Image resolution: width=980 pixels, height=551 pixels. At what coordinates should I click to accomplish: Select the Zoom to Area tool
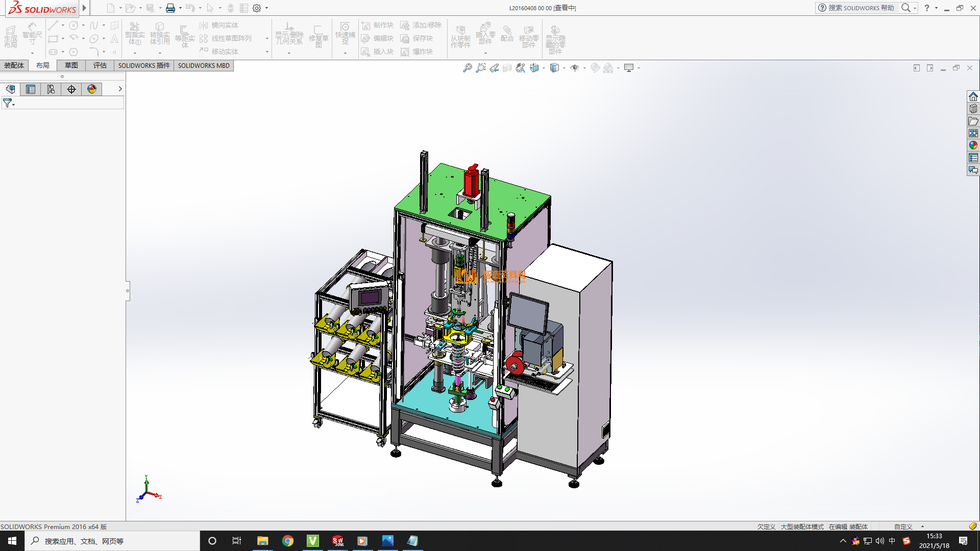pyautogui.click(x=480, y=68)
